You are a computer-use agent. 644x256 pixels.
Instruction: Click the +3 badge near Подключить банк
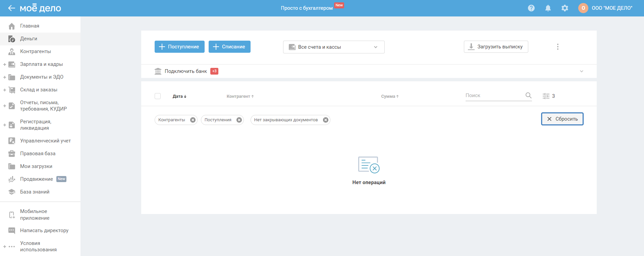pos(214,71)
